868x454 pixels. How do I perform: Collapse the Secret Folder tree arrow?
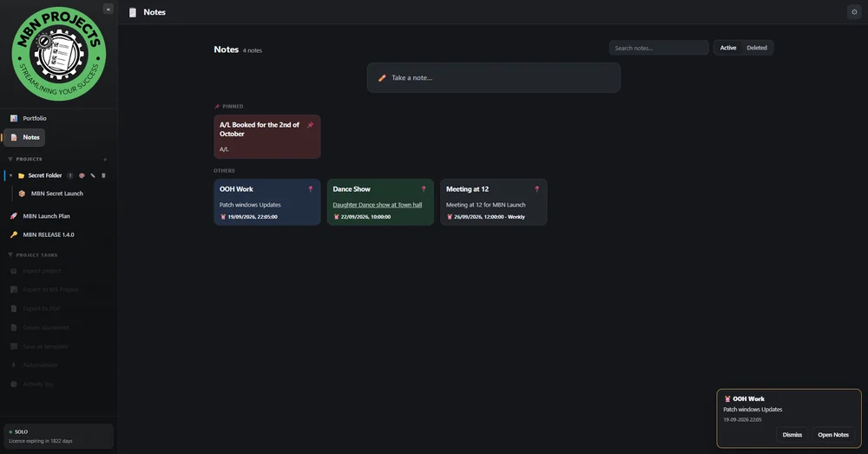pos(10,175)
